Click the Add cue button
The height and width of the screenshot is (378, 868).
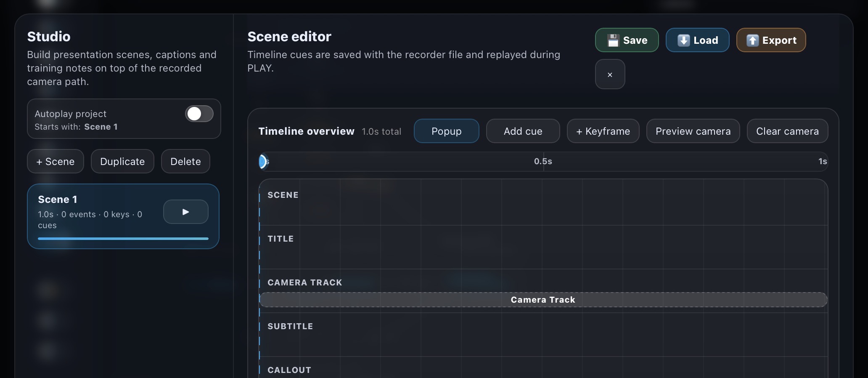point(523,131)
